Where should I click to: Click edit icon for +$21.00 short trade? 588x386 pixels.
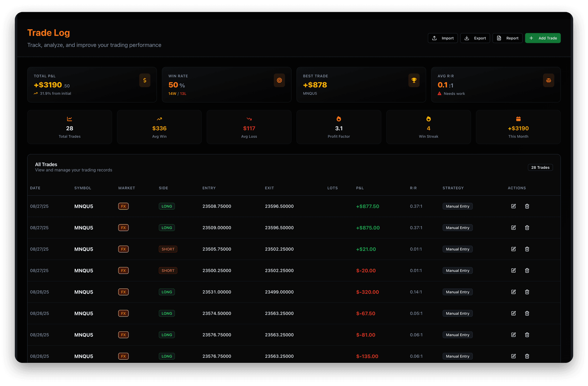[x=513, y=249]
